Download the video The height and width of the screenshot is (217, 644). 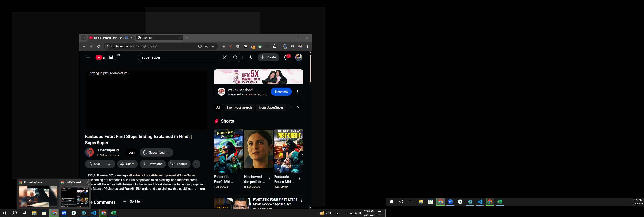tap(153, 164)
